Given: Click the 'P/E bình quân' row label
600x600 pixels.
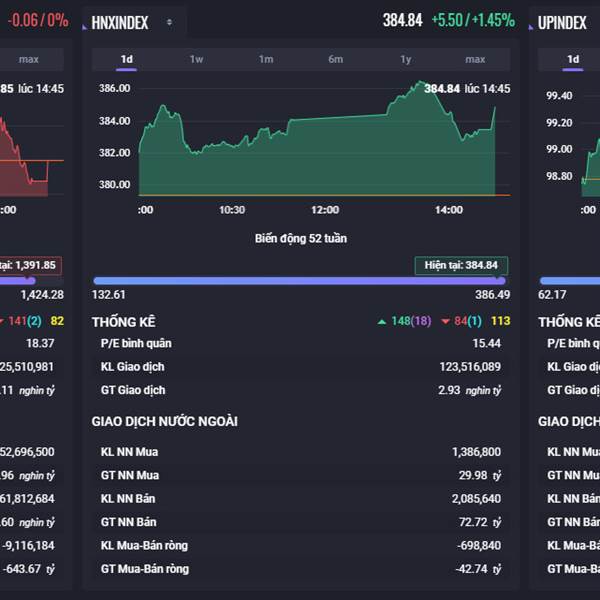Looking at the screenshot, I should 136,344.
